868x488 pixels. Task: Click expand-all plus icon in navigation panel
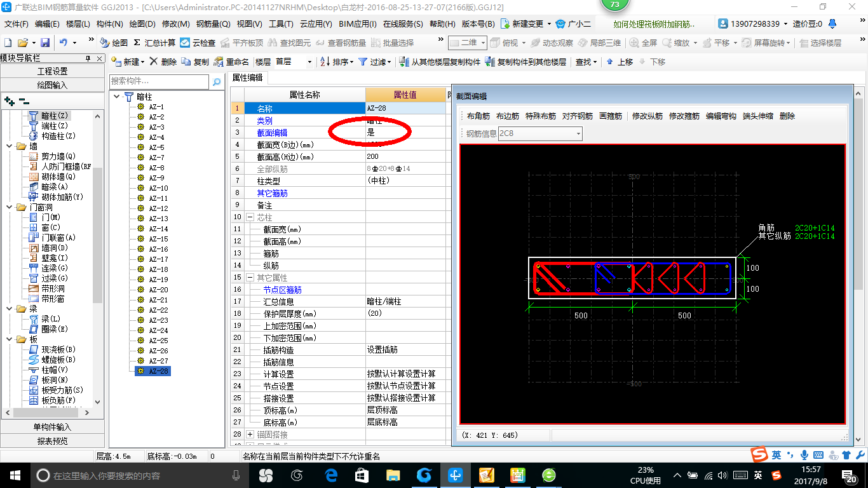pos(9,100)
